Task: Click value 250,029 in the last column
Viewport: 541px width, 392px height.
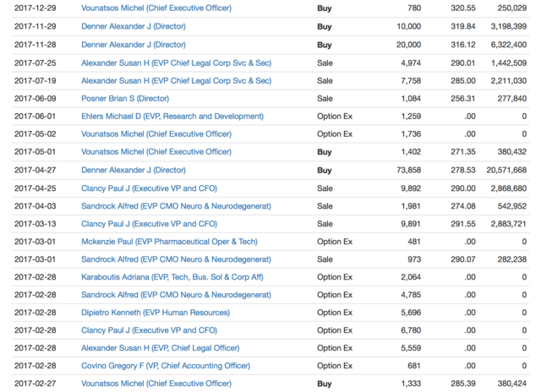Action: tap(512, 8)
